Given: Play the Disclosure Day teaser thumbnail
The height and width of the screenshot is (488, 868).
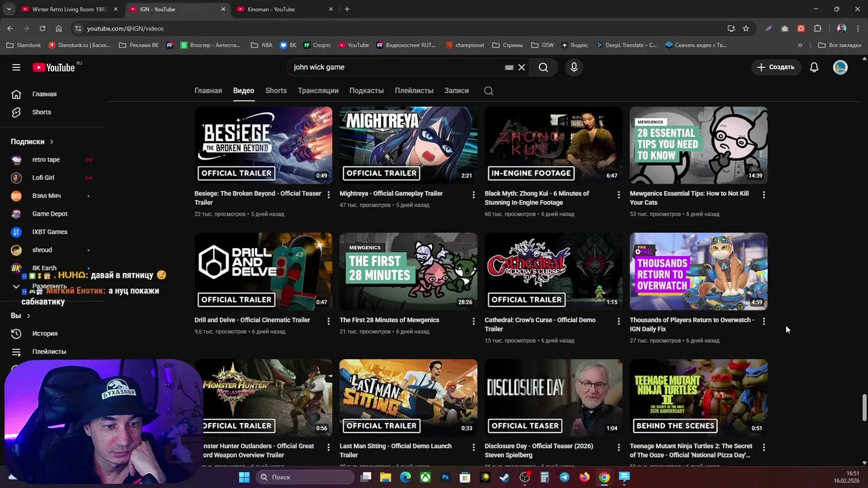Looking at the screenshot, I should [x=553, y=398].
